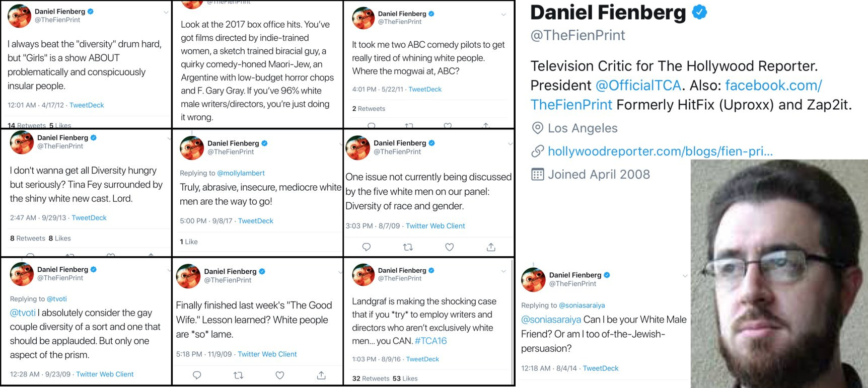
Task: Retweet the 'five white men on our panel' tweet
Action: coord(408,247)
